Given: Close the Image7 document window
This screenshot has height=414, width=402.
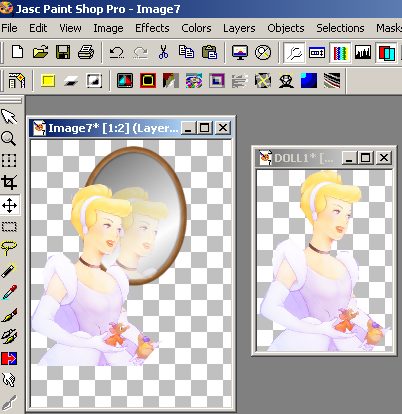Looking at the screenshot, I should click(223, 128).
